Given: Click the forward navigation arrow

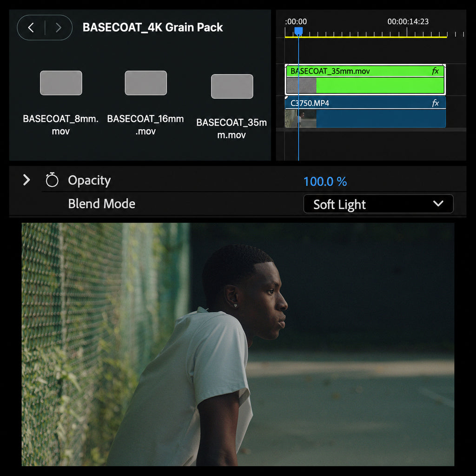Looking at the screenshot, I should (59, 27).
